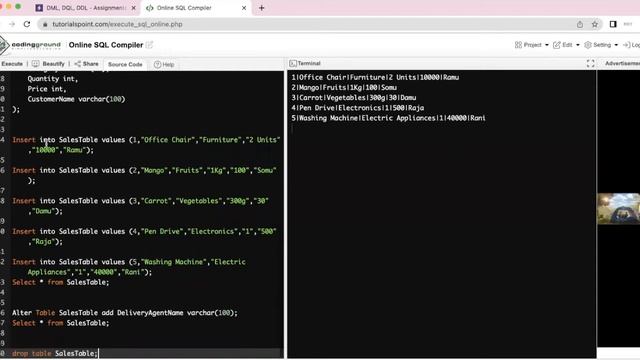Image resolution: width=640 pixels, height=360 pixels.
Task: Click terminal row '3|Carrot|Vegetables'
Action: [353, 98]
